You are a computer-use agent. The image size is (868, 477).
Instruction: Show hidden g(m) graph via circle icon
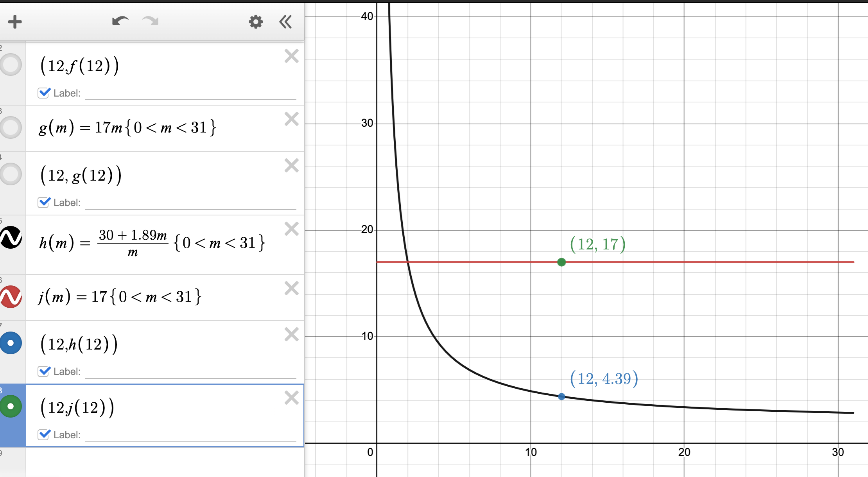pos(11,127)
